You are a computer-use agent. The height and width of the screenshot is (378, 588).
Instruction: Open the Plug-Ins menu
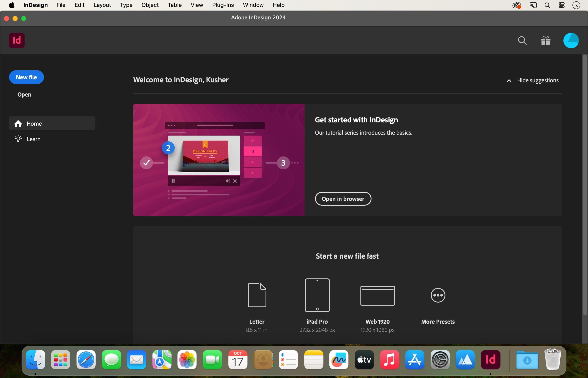coord(223,5)
